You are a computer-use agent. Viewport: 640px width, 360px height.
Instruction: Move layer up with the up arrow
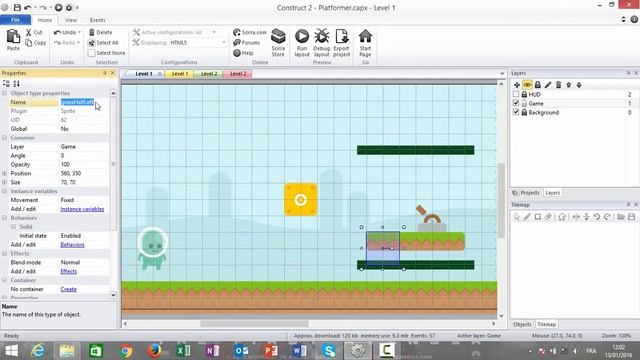569,85
